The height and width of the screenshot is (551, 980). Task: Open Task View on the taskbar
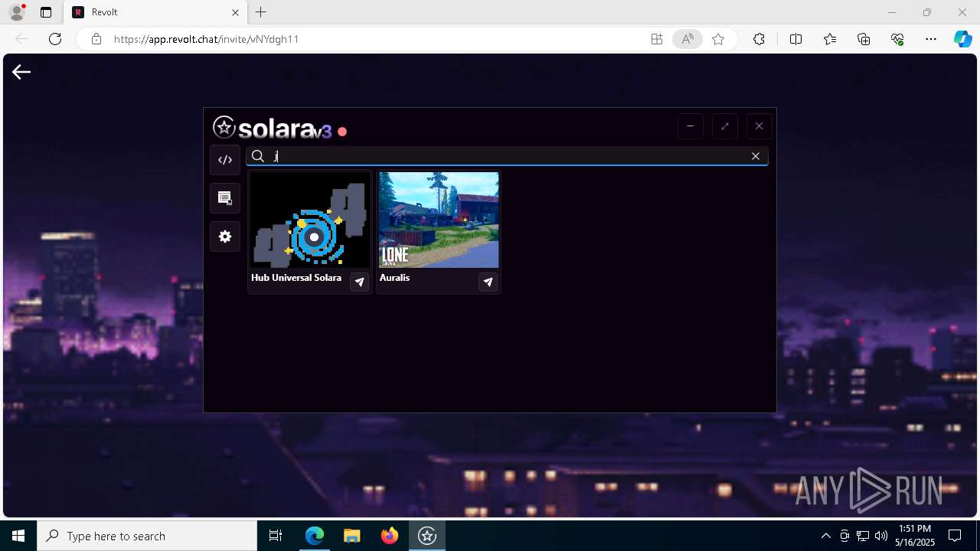pyautogui.click(x=276, y=536)
